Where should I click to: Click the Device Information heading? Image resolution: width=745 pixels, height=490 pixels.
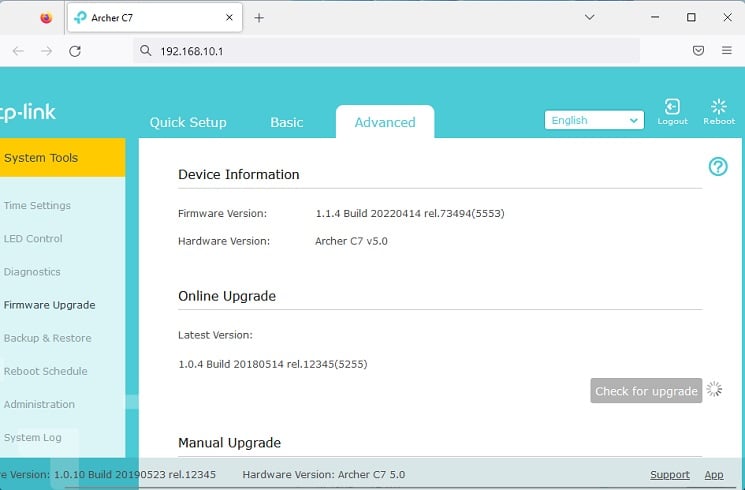point(239,174)
